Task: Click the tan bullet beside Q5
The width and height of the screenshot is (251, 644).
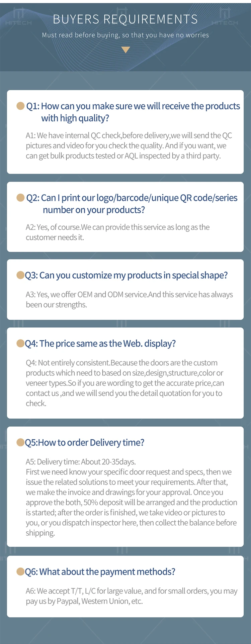Action: tap(20, 442)
